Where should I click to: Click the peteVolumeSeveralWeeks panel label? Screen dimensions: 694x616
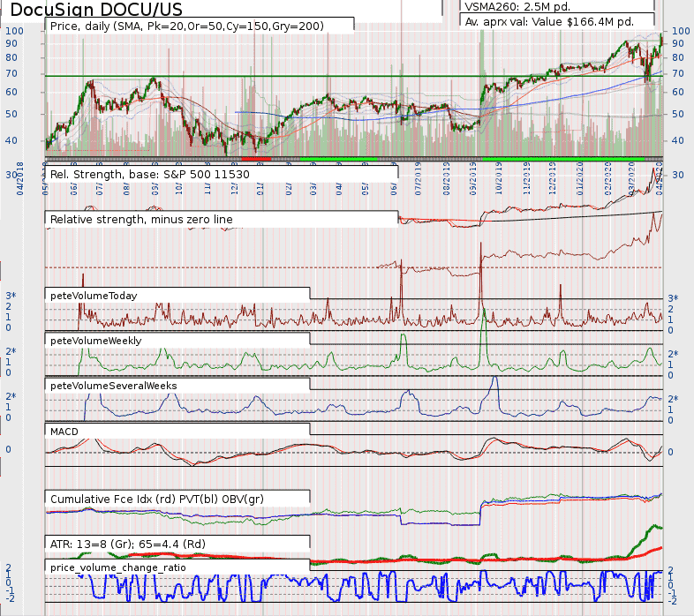click(x=114, y=386)
